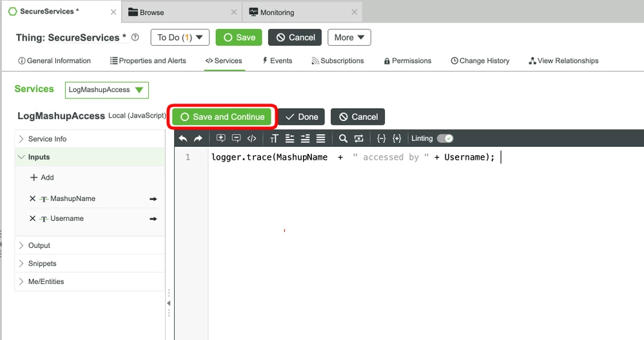Click the indent lines icon
The height and width of the screenshot is (340, 644).
305,138
